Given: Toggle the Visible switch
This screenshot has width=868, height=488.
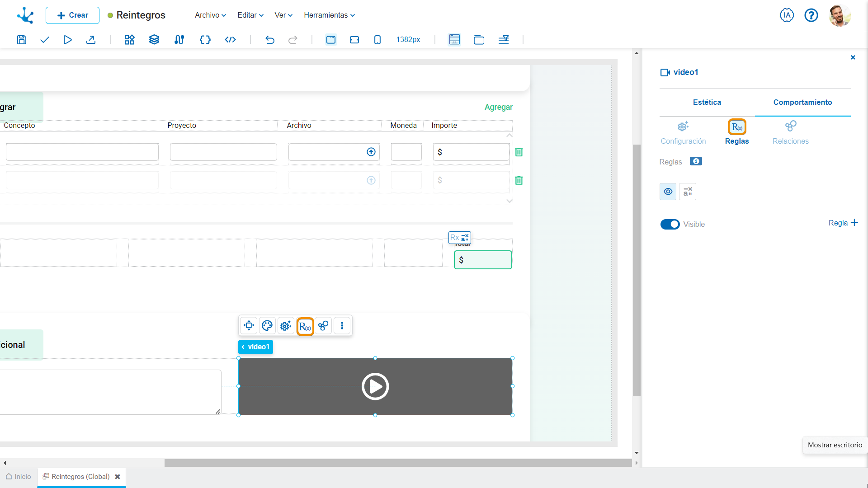Looking at the screenshot, I should [x=670, y=224].
